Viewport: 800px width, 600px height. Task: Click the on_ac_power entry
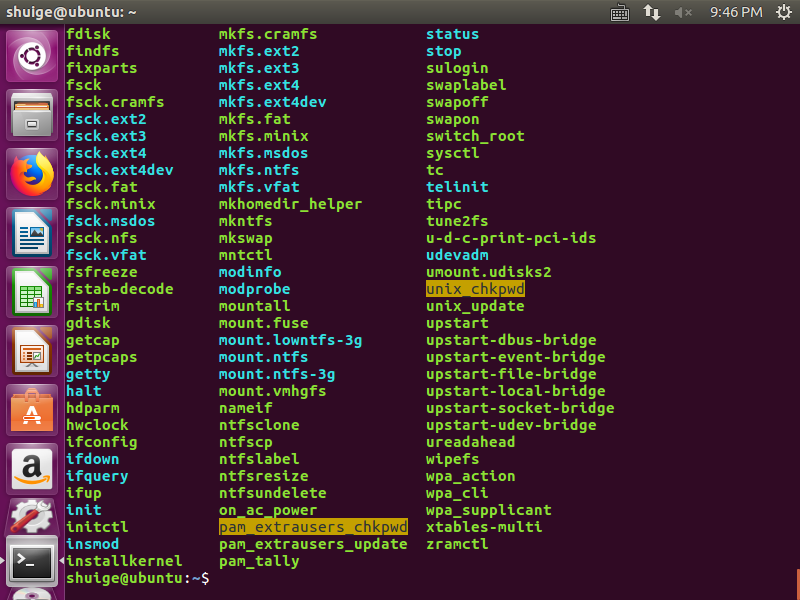pos(268,510)
